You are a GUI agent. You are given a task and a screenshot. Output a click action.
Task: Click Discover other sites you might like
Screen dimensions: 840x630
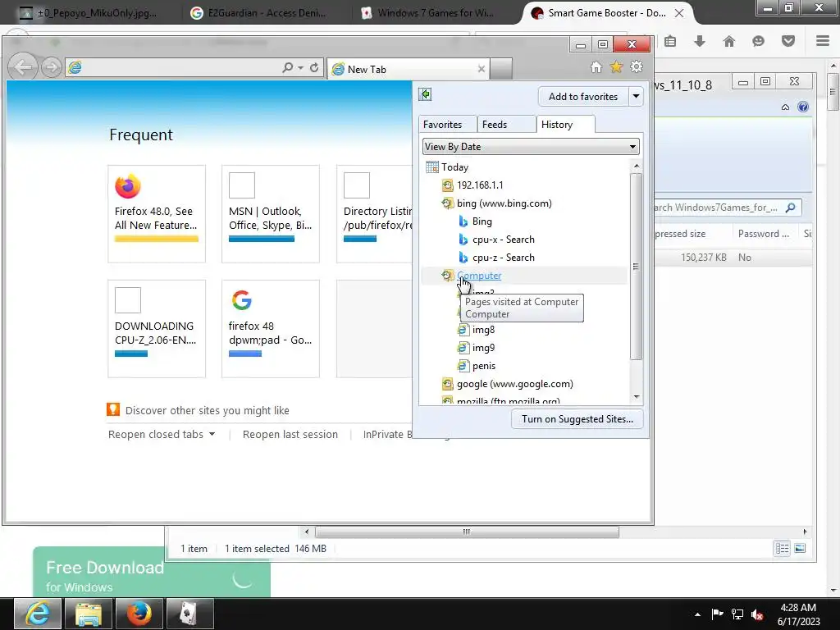(x=207, y=410)
